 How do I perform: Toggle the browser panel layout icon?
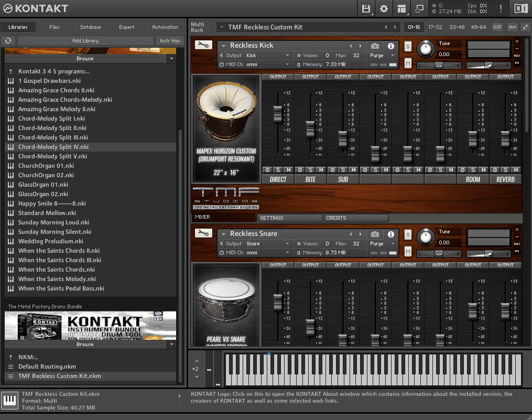click(401, 8)
